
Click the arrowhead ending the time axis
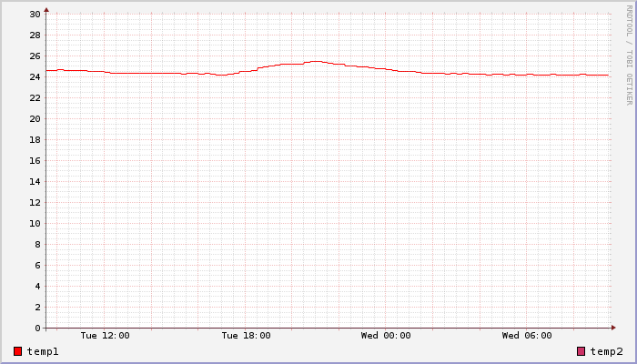616,328
